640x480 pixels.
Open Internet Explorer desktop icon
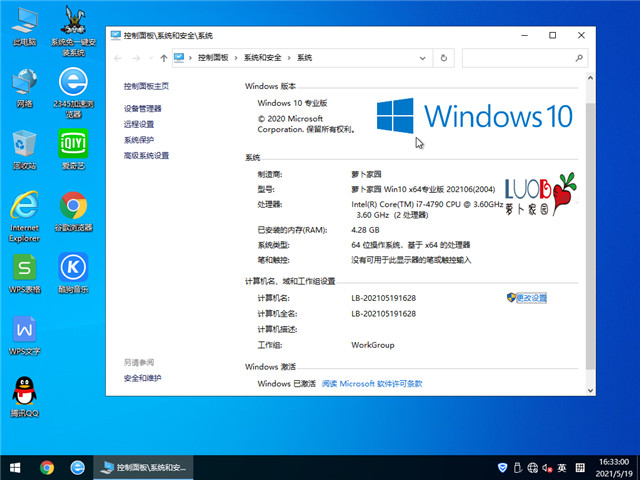click(x=24, y=216)
